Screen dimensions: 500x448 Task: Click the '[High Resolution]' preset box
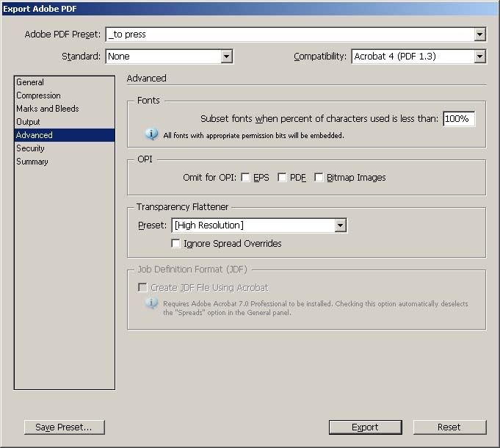[x=259, y=225]
